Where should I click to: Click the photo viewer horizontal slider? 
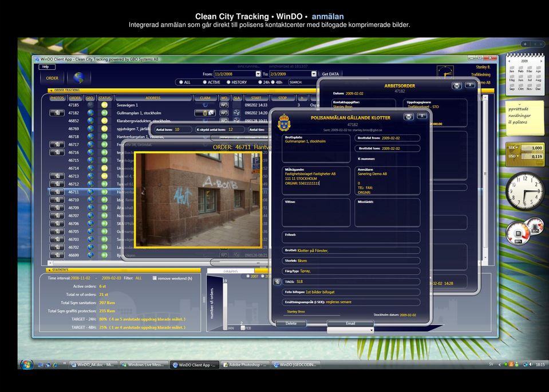coord(240,263)
